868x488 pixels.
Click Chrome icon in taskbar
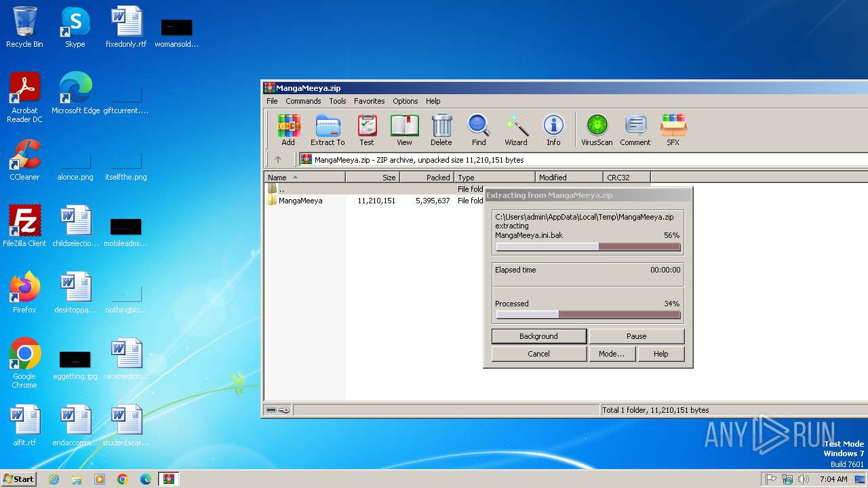(x=123, y=479)
